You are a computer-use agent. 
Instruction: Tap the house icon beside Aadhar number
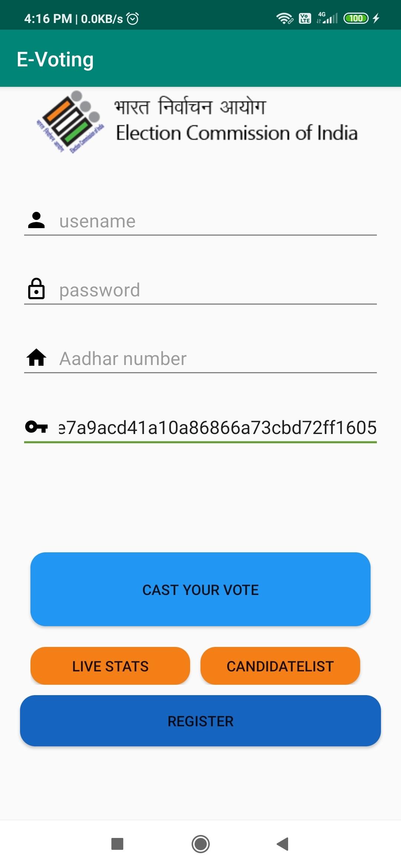tap(36, 358)
